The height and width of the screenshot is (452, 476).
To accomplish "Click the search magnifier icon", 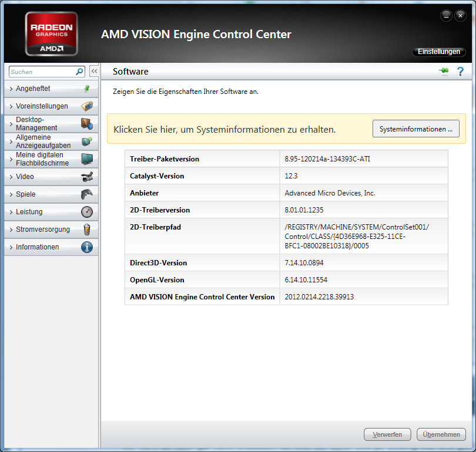I will tap(79, 72).
